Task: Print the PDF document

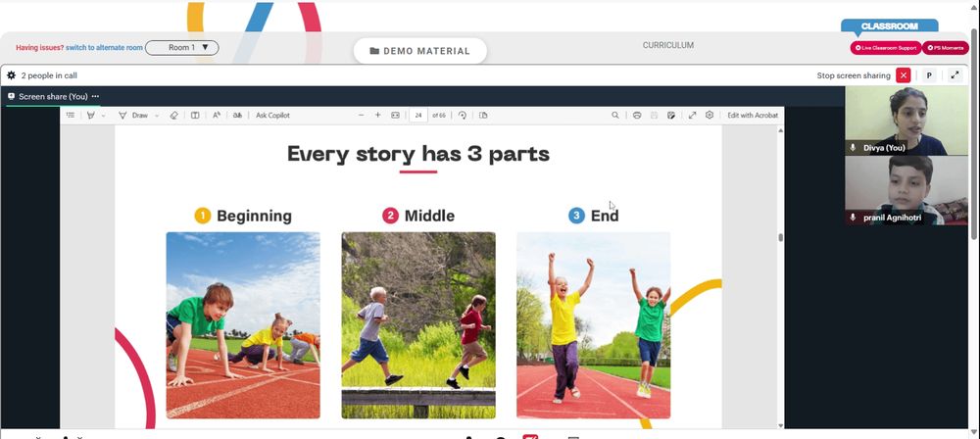Action: click(637, 115)
